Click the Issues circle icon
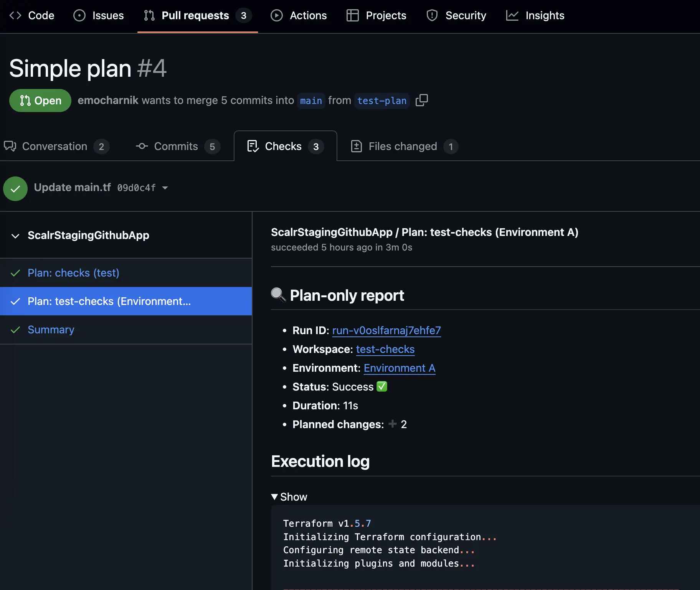Screen dimensions: 700x590 (79, 15)
